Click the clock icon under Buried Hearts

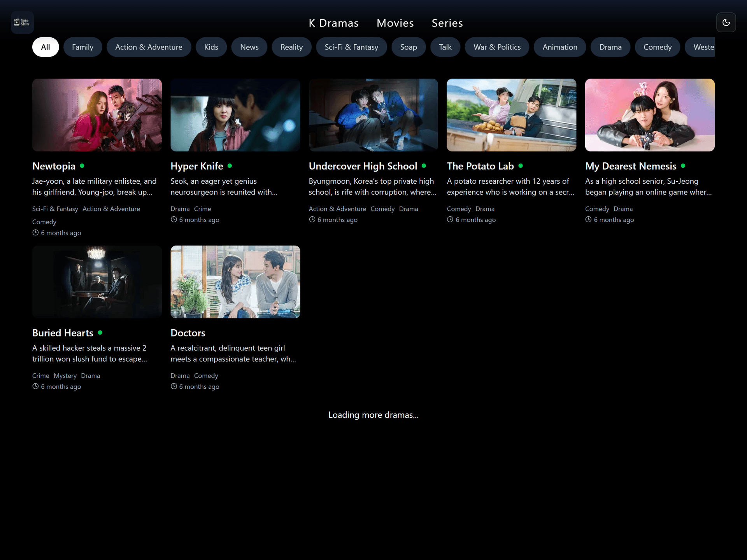pos(35,386)
